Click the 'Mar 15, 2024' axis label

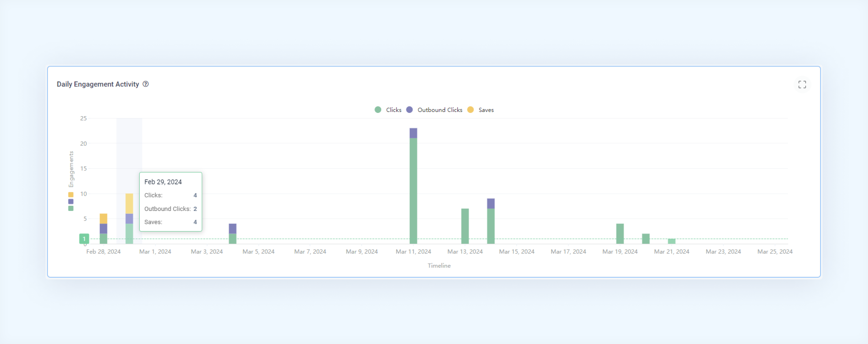pyautogui.click(x=517, y=252)
